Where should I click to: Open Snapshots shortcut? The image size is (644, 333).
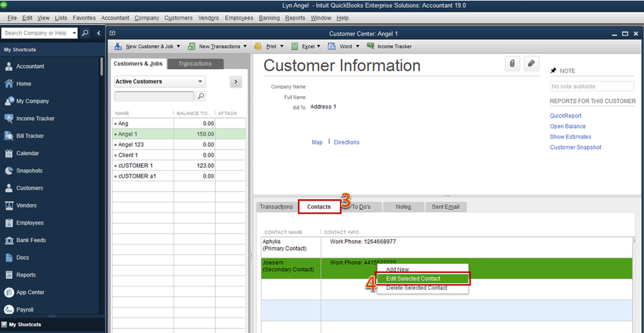[x=29, y=170]
